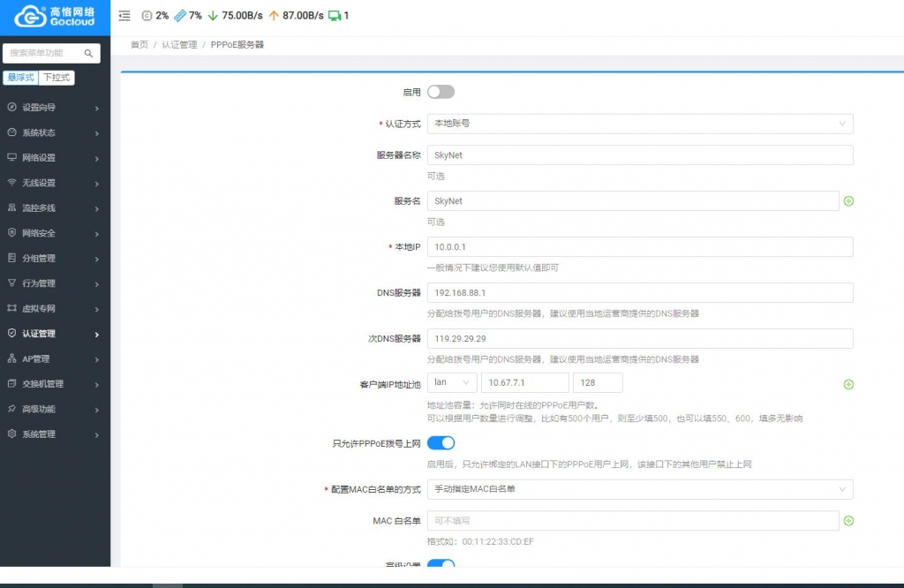Expand the 网络设置 menu arrow
The height and width of the screenshot is (588, 904).
click(x=97, y=158)
